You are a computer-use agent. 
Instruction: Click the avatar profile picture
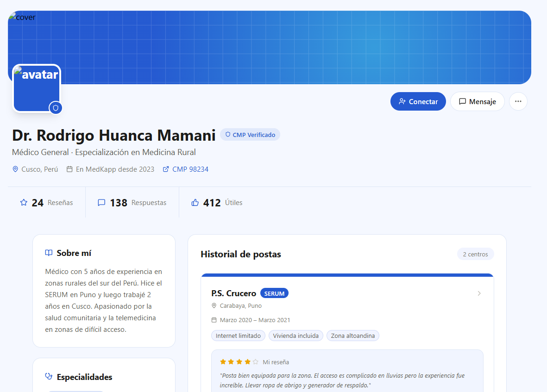point(37,88)
